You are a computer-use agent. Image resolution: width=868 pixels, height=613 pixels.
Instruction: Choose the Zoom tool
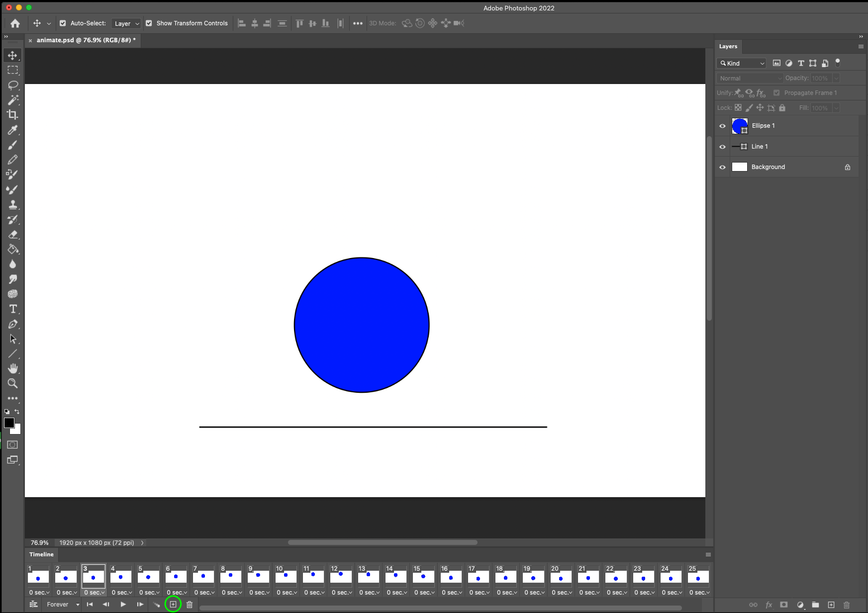pos(13,383)
